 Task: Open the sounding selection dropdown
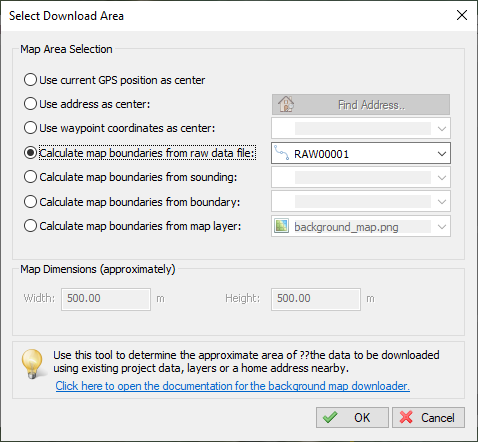coord(361,177)
